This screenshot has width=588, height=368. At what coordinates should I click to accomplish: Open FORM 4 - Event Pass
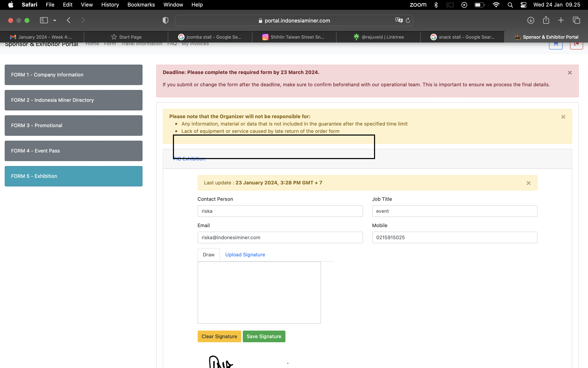pyautogui.click(x=74, y=151)
